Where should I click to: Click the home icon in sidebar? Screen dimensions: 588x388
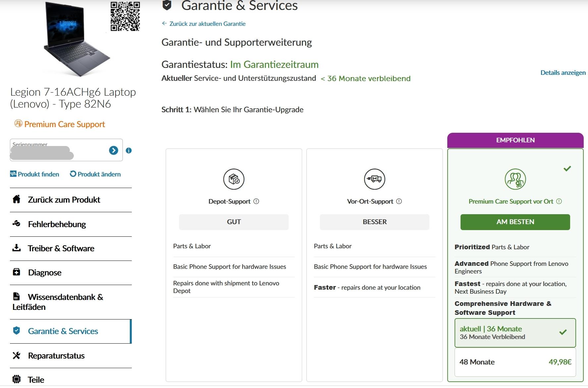[16, 199]
